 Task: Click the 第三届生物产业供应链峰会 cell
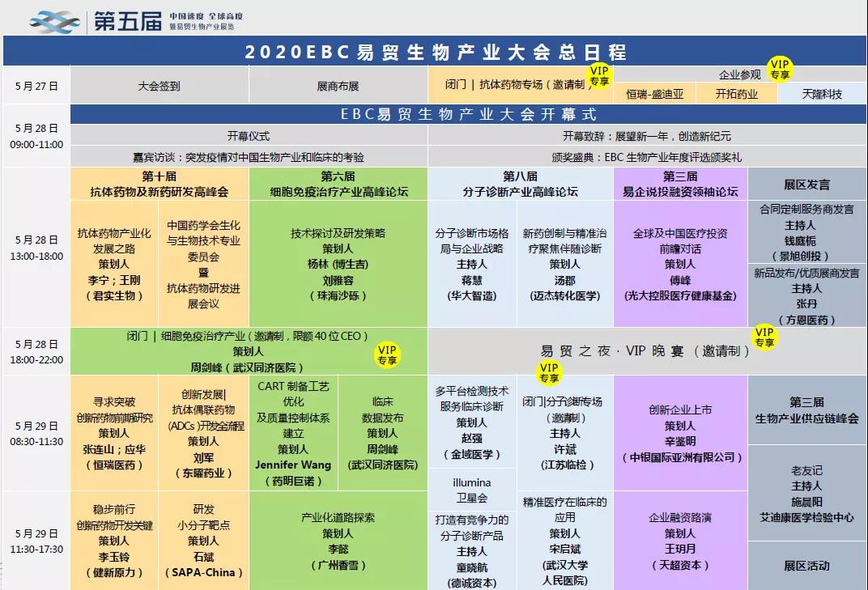click(806, 410)
